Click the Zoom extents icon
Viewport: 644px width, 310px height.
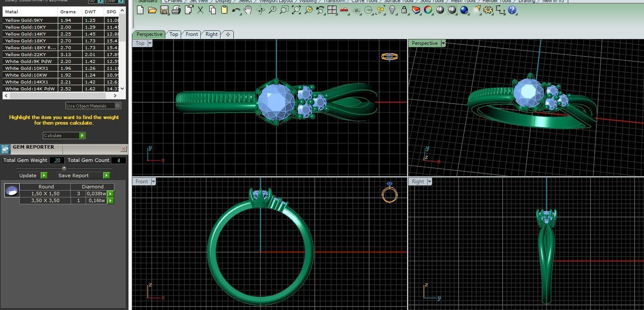click(296, 10)
